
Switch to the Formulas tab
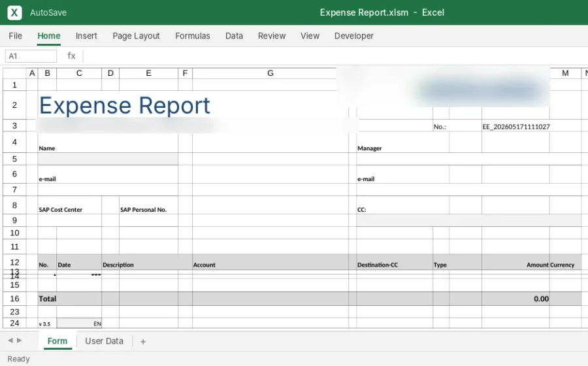[x=192, y=36]
